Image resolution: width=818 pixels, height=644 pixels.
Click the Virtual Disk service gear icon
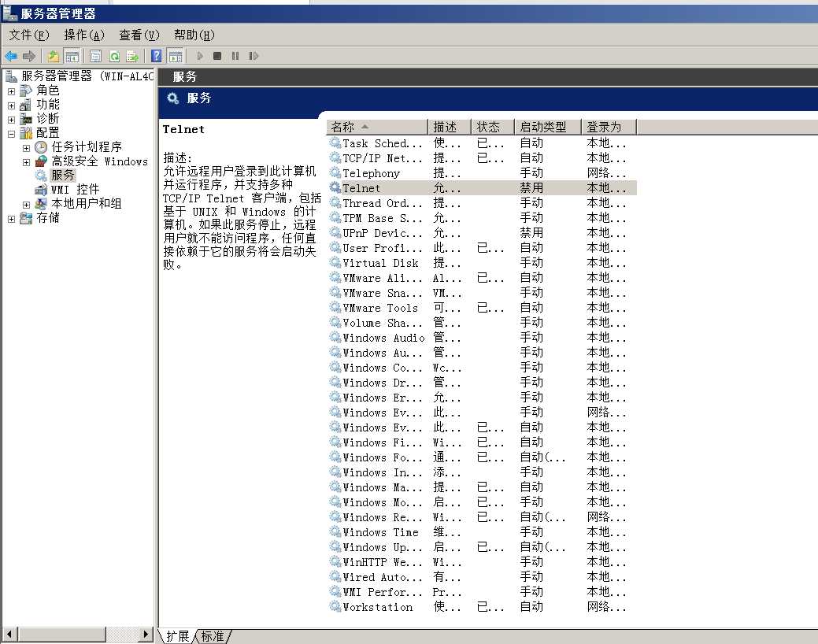(335, 262)
